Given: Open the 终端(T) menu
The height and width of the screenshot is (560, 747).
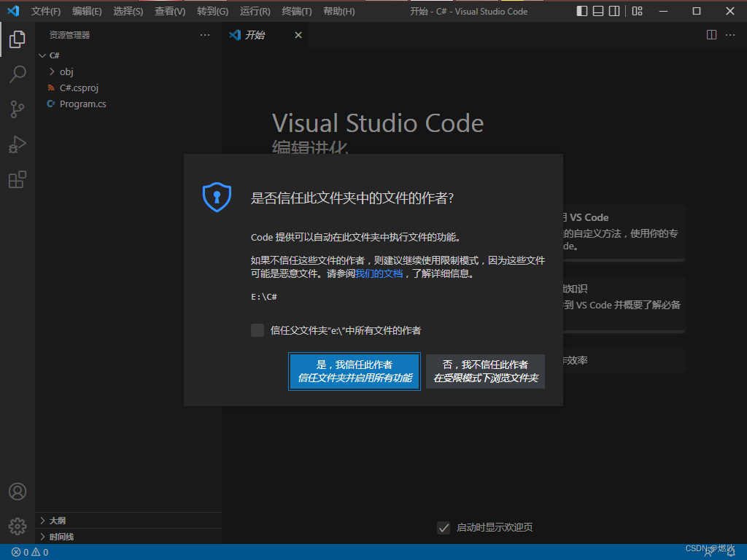Looking at the screenshot, I should tap(297, 11).
